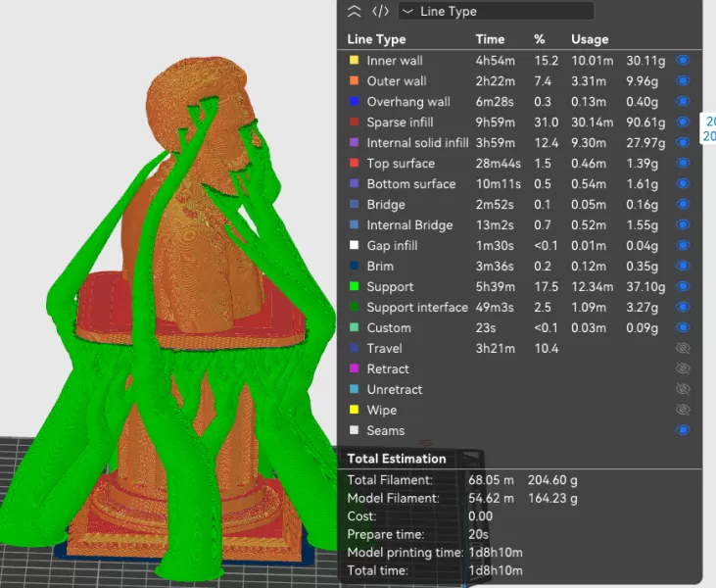
Task: Open the Line Type view dropdown
Action: click(496, 11)
